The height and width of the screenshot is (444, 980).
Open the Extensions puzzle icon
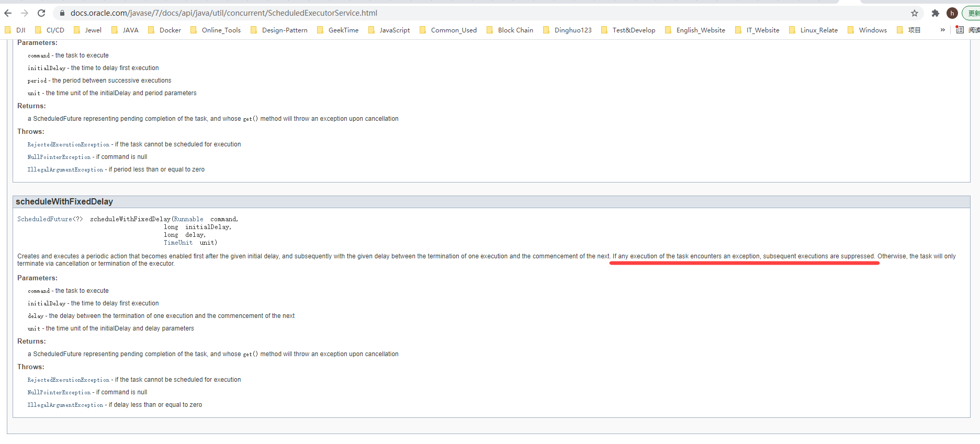coord(936,13)
